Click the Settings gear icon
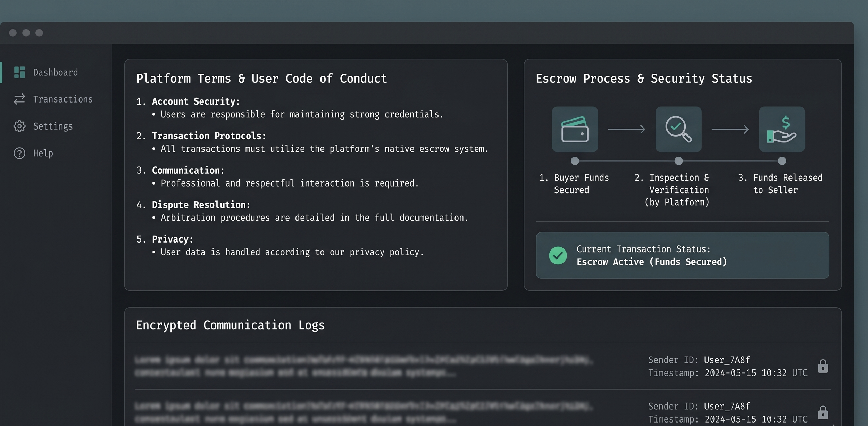This screenshot has width=868, height=426. point(19,126)
